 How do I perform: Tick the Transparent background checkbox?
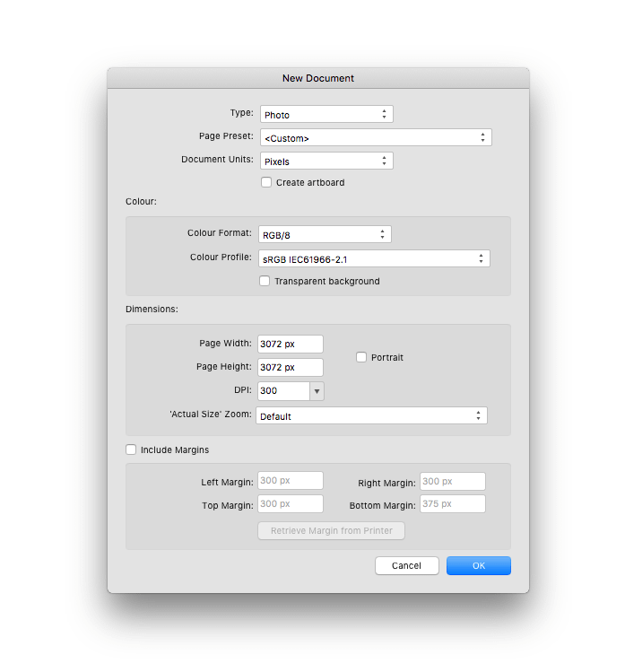tap(265, 281)
